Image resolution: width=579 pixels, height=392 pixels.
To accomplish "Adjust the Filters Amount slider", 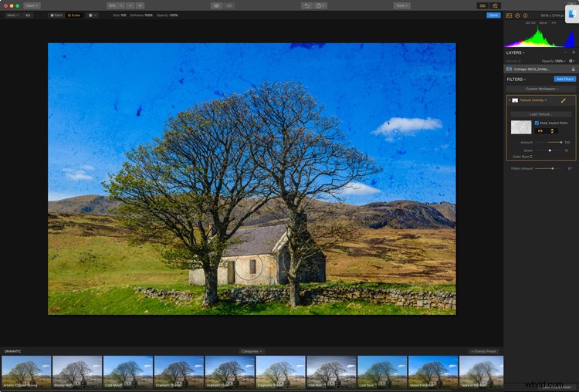I will click(550, 168).
